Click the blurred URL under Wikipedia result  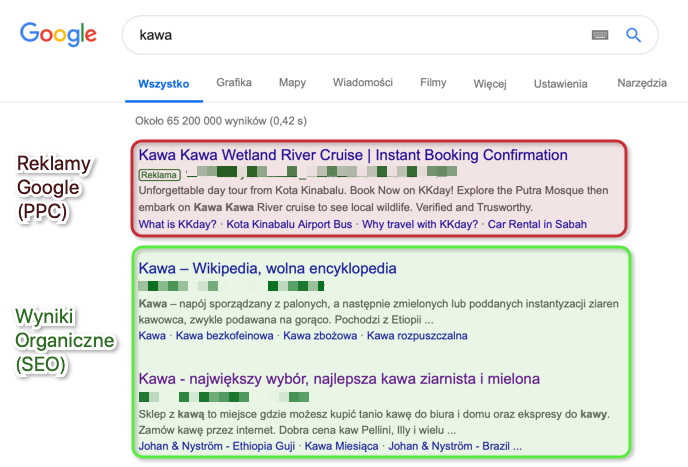[x=231, y=286]
